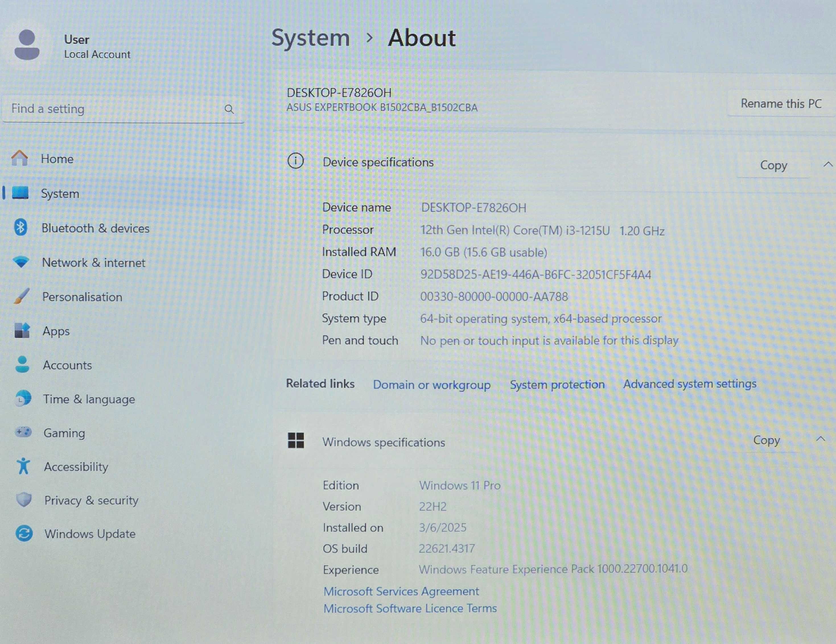Collapse the Windows specifications section

point(820,439)
